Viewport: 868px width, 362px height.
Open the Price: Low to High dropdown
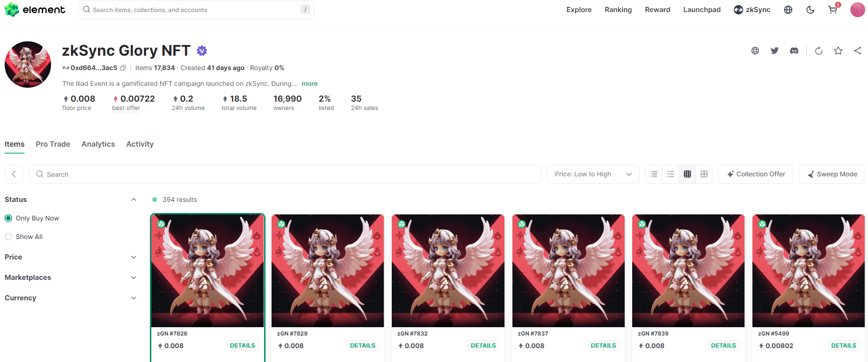coord(593,174)
